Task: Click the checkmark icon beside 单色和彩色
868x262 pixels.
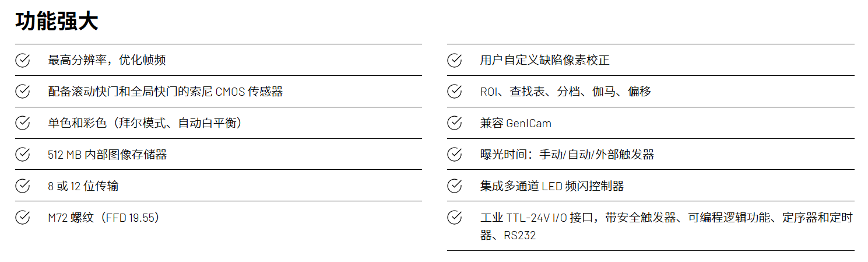Action: pos(22,123)
